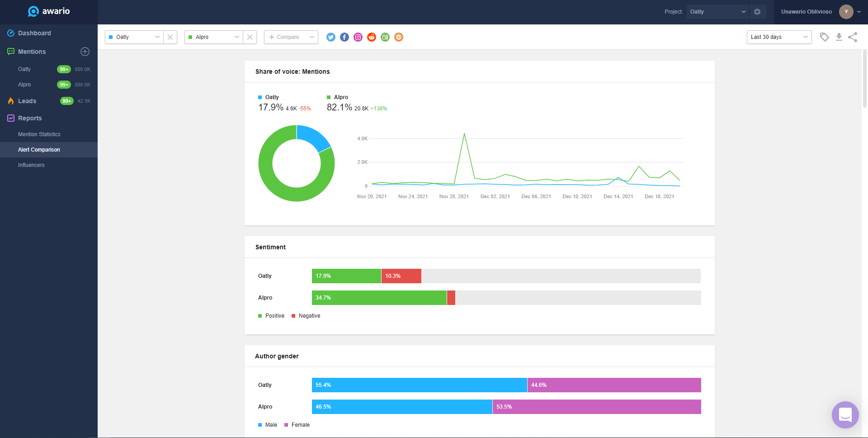Remove Oatly from comparison
Image resolution: width=868 pixels, height=438 pixels.
tap(170, 37)
